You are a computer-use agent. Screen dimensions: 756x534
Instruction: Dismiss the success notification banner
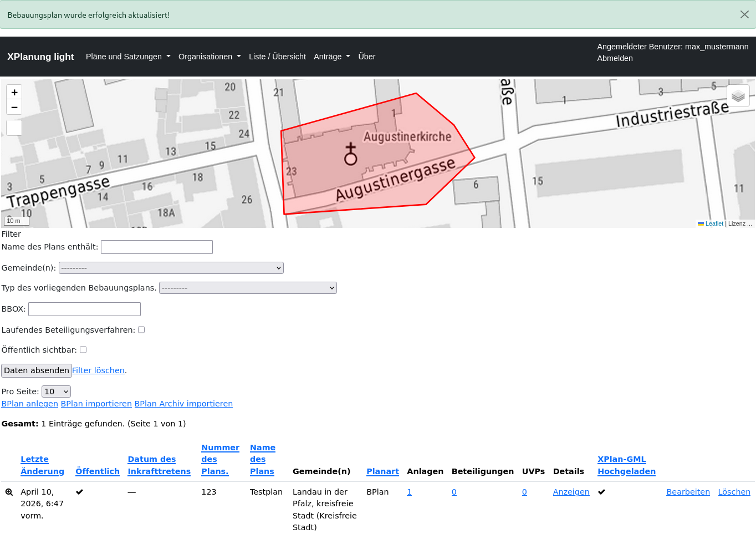click(x=744, y=14)
